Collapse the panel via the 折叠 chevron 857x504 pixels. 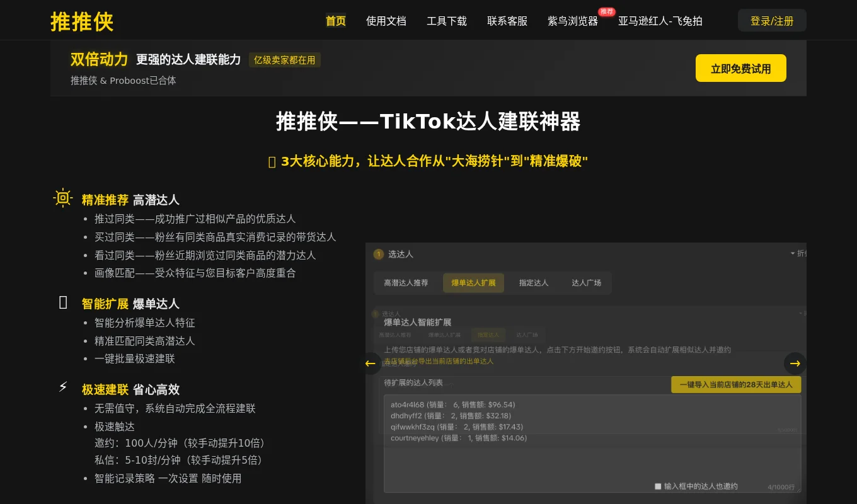tap(793, 253)
